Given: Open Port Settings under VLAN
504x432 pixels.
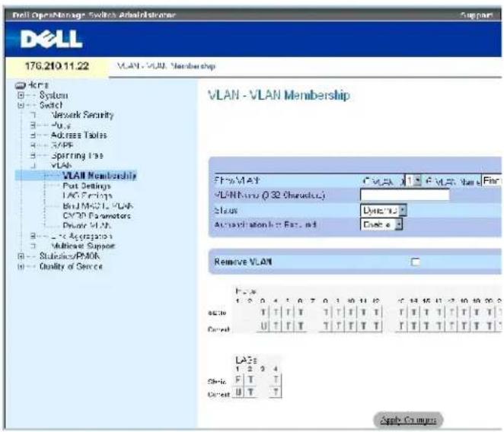Looking at the screenshot, I should pyautogui.click(x=87, y=186).
